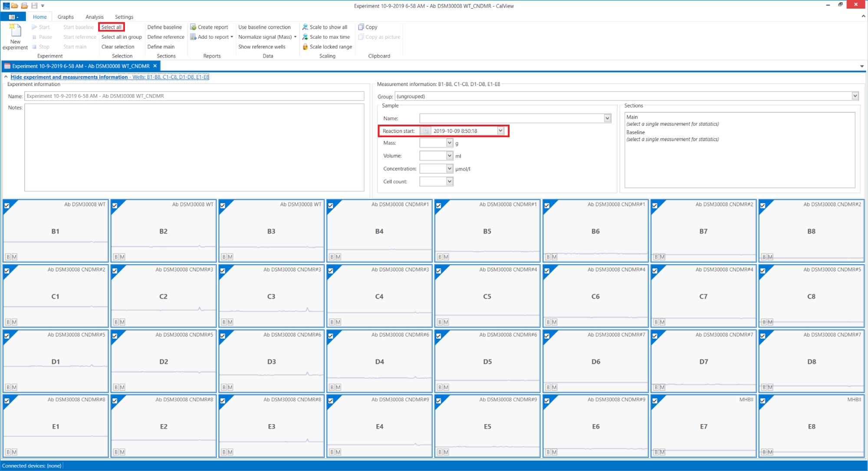Expand the Group dropdown
The width and height of the screenshot is (868, 471).
click(x=855, y=96)
